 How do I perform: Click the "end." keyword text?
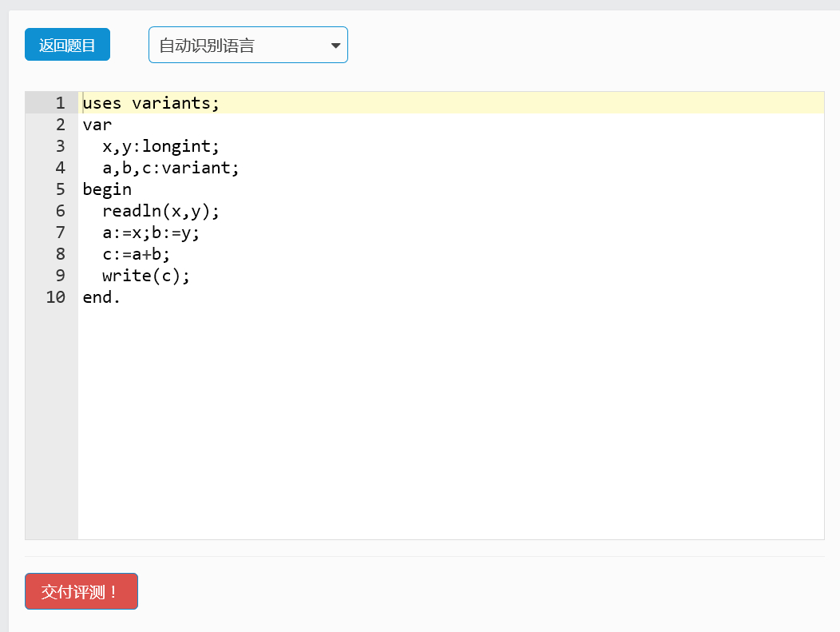(101, 297)
